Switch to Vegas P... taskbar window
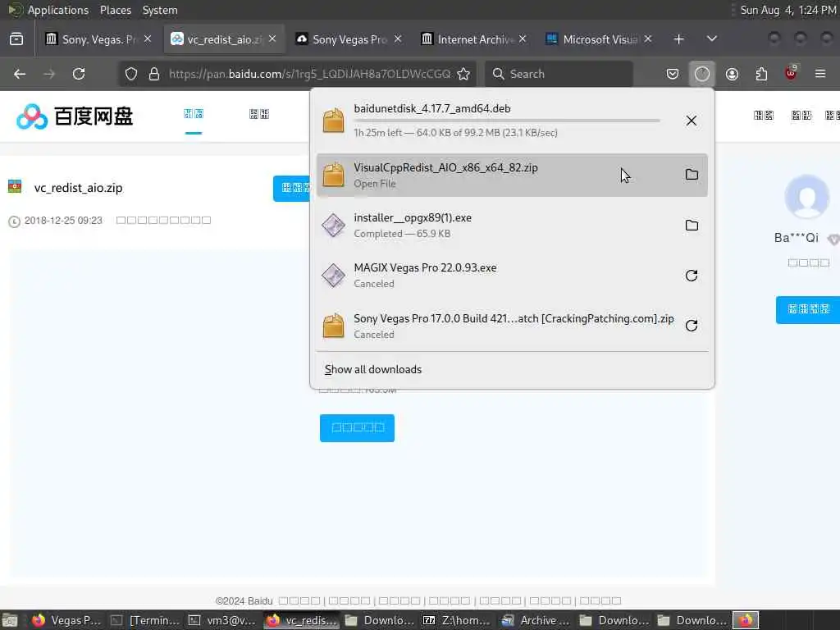This screenshot has height=630, width=840. coord(66,620)
